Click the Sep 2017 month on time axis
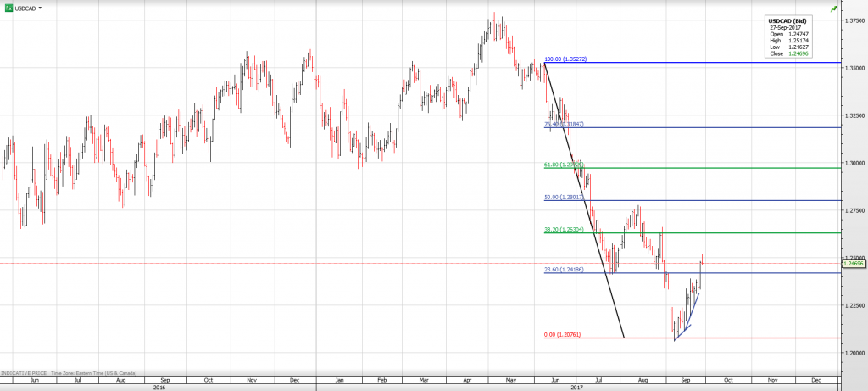The image size is (868, 391). (x=686, y=380)
